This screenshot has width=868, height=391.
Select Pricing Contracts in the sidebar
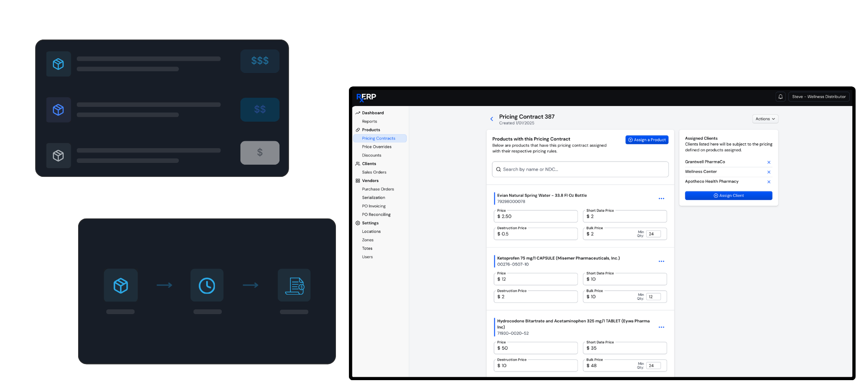tap(378, 139)
